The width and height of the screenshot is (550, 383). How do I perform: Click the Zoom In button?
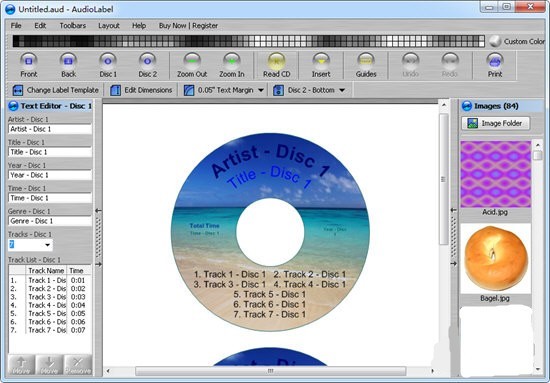point(232,65)
